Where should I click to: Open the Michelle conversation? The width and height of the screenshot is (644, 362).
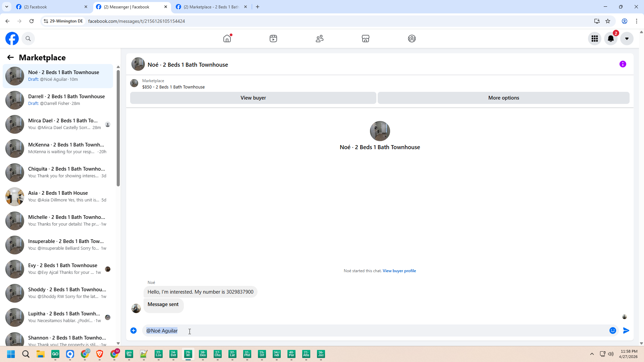pyautogui.click(x=58, y=221)
